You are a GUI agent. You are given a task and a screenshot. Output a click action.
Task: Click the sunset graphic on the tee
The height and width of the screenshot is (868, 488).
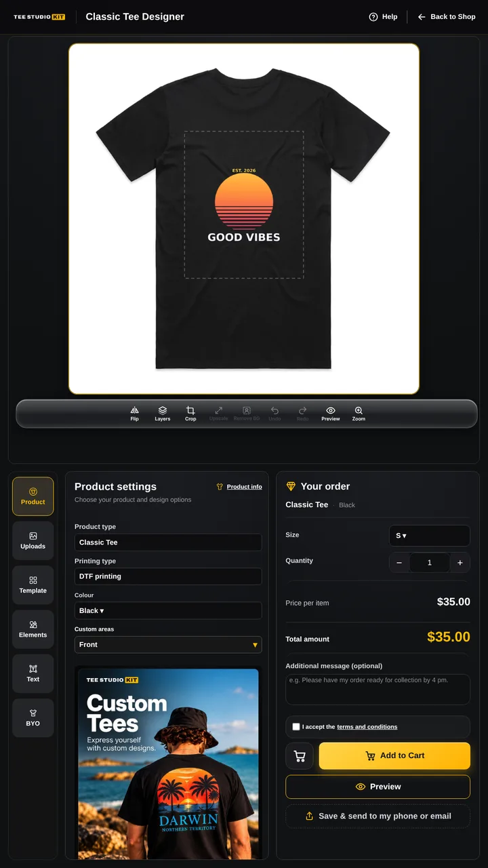pos(244,201)
